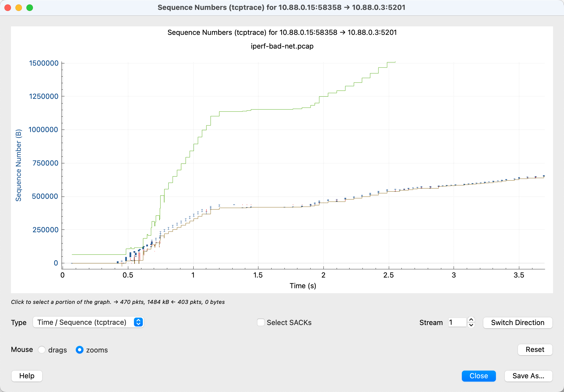564x392 pixels.
Task: Click the 1000000 label on sequence axis
Action: (x=43, y=130)
